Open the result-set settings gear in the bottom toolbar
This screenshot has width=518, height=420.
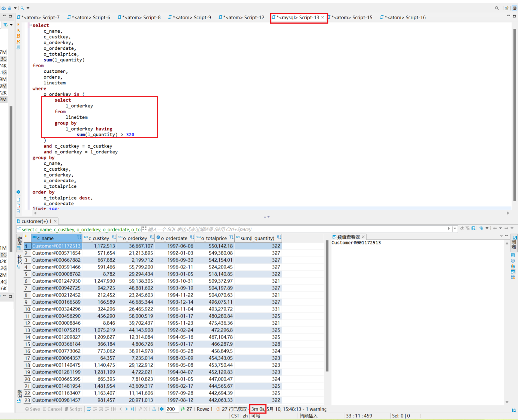click(162, 409)
